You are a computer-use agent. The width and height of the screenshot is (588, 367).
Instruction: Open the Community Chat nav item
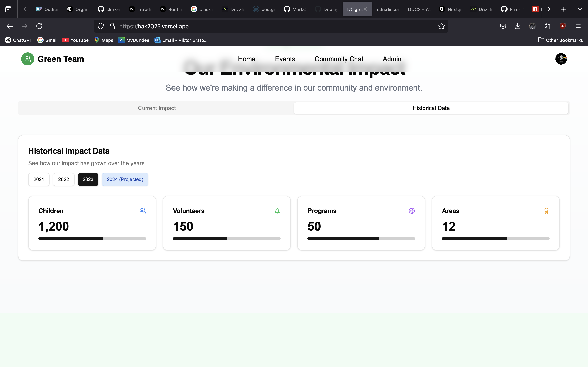[339, 59]
